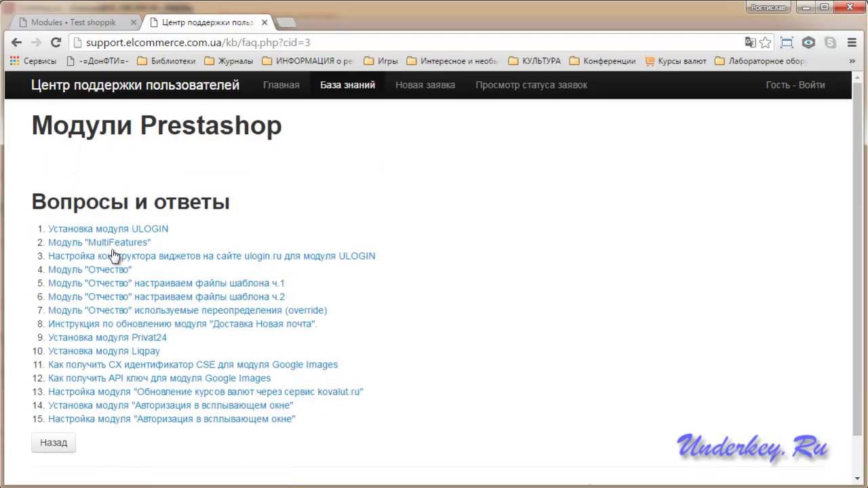Go to Главная in navigation bar

click(281, 85)
